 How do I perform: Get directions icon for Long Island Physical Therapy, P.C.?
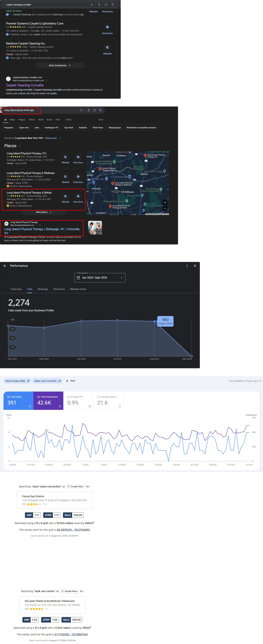[78, 157]
